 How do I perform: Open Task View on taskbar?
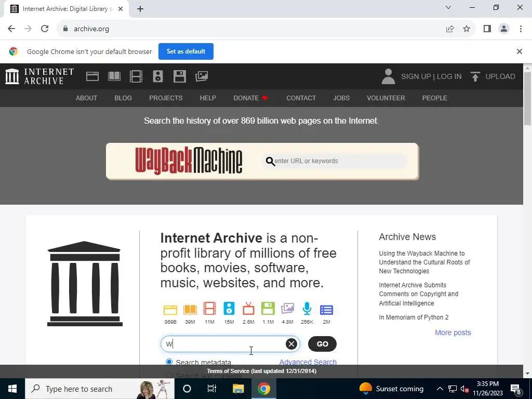click(x=212, y=389)
